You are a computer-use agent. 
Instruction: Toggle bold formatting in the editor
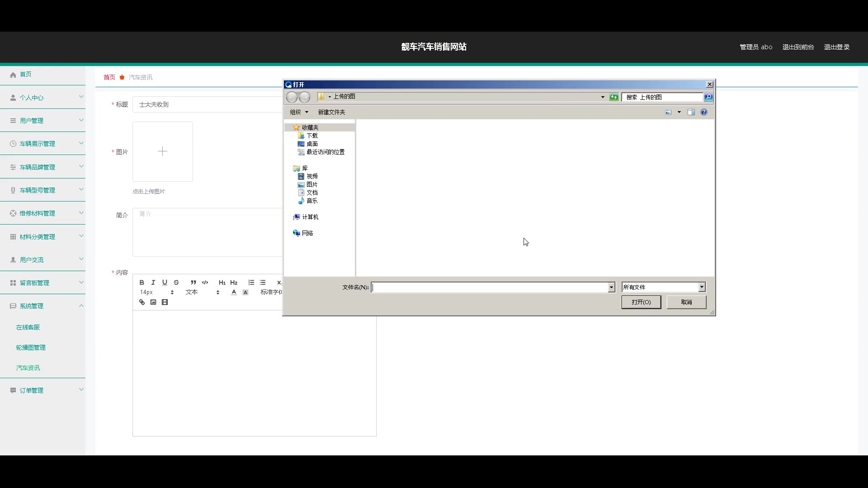click(x=142, y=282)
